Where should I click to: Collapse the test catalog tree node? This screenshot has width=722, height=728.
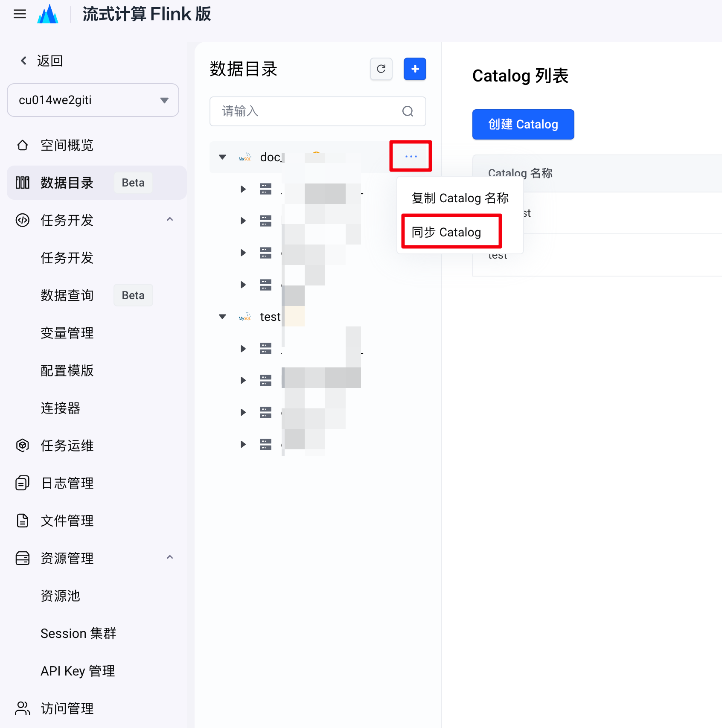point(222,317)
